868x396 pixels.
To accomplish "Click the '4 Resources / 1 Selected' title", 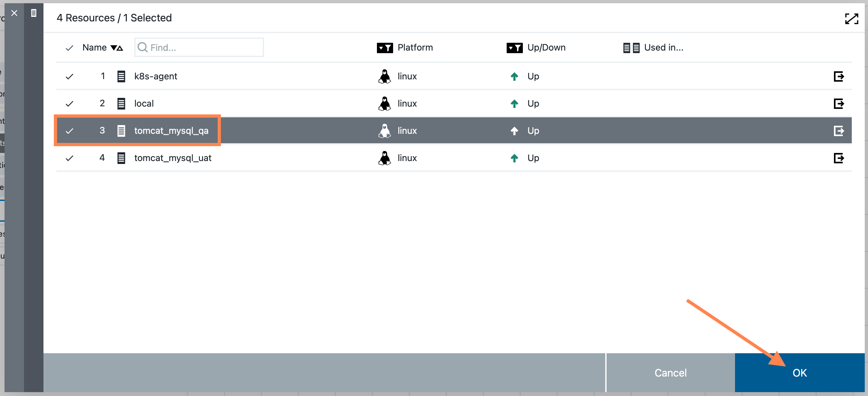I will [x=114, y=18].
